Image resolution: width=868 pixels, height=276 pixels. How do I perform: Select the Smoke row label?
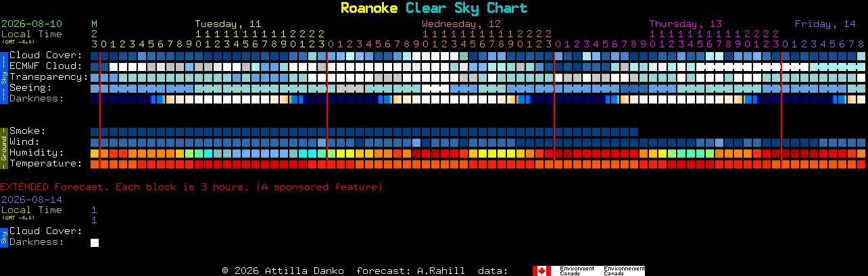coord(28,131)
